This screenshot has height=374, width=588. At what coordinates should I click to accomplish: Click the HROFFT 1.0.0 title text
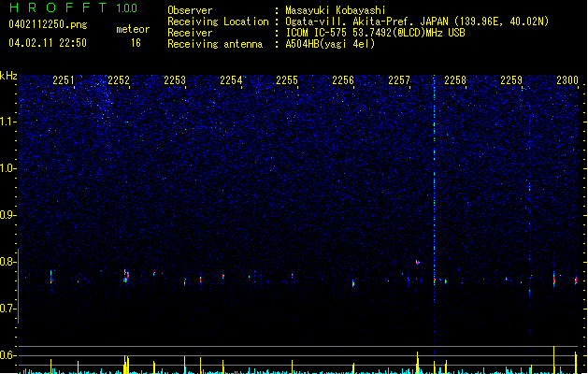[x=74, y=7]
